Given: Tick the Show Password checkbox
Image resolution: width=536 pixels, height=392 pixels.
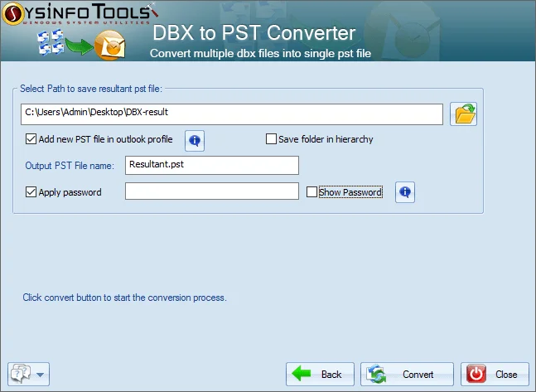Looking at the screenshot, I should pos(311,192).
